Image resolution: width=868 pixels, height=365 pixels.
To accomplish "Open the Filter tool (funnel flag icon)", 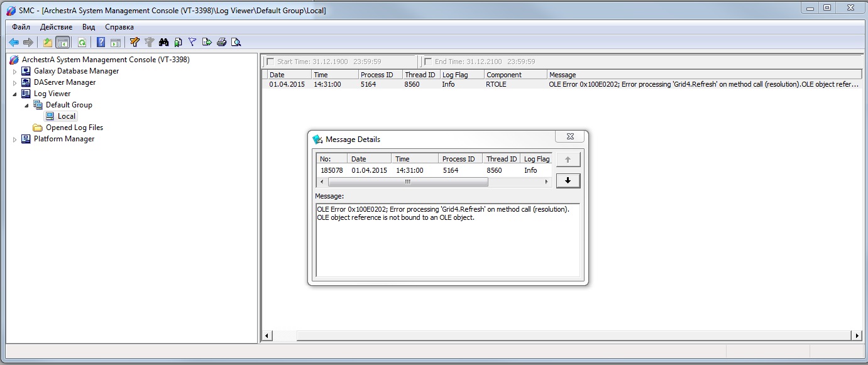I will 192,42.
